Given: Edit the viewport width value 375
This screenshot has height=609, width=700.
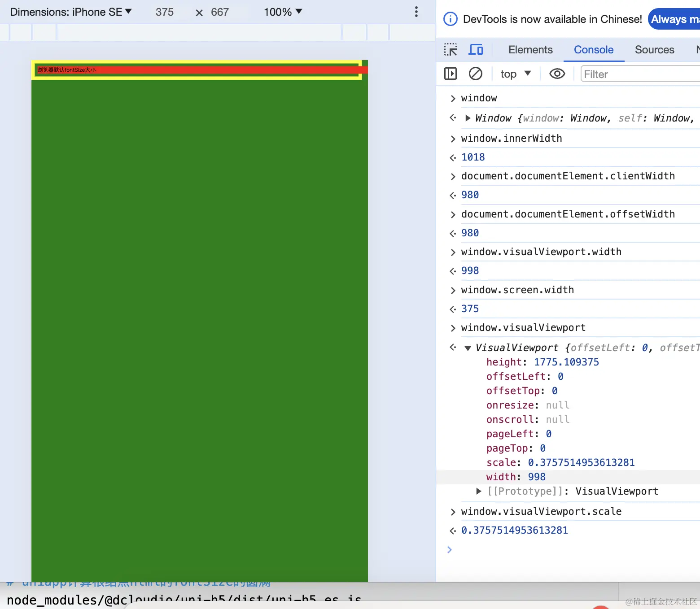Looking at the screenshot, I should click(165, 12).
